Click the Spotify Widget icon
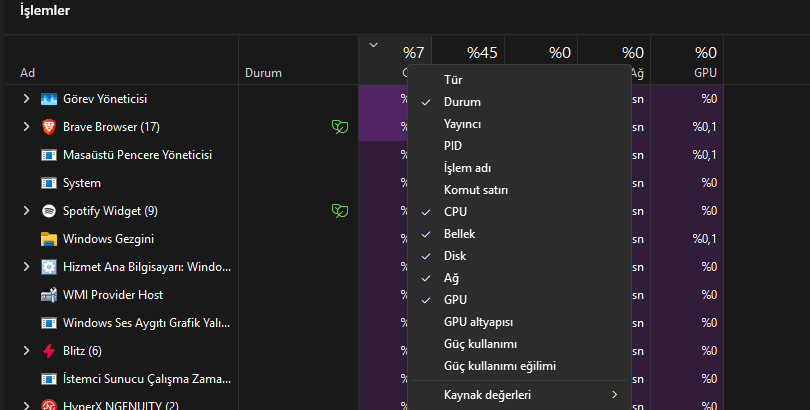Image resolution: width=810 pixels, height=410 pixels. pos(49,211)
